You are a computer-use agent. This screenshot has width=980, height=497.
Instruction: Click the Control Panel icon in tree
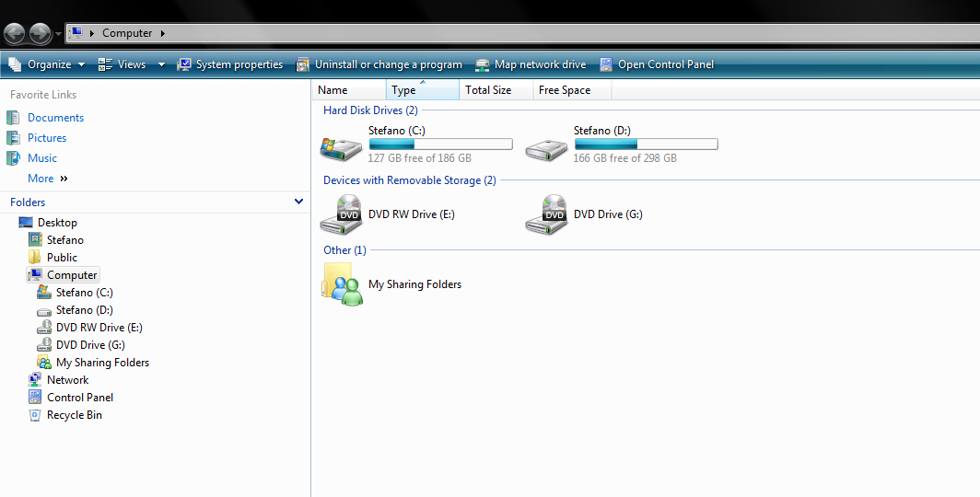tap(35, 397)
